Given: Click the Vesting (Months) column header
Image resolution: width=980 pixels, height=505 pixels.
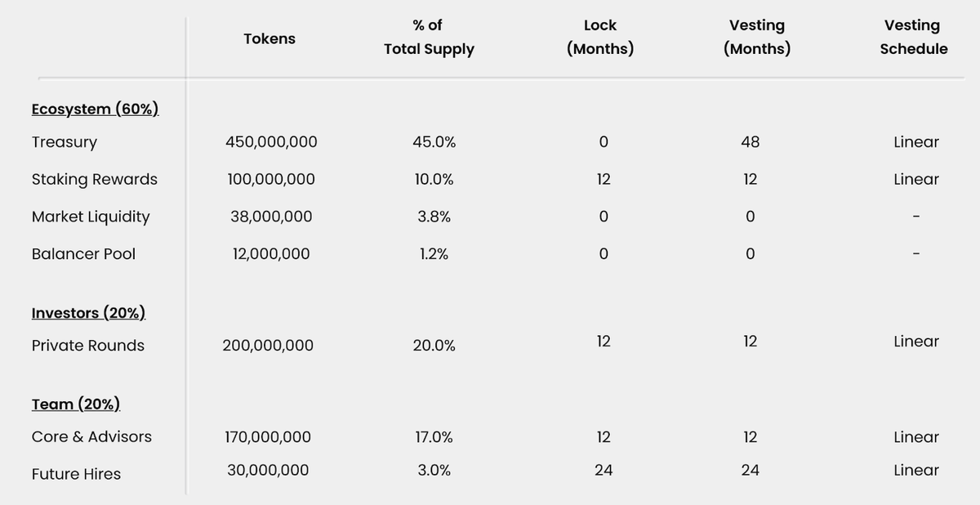Looking at the screenshot, I should click(x=757, y=37).
